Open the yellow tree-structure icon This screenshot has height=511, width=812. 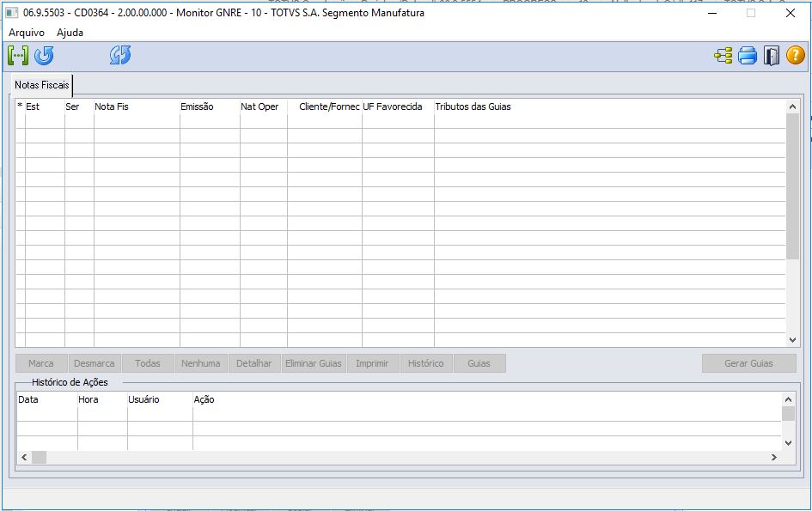point(723,56)
